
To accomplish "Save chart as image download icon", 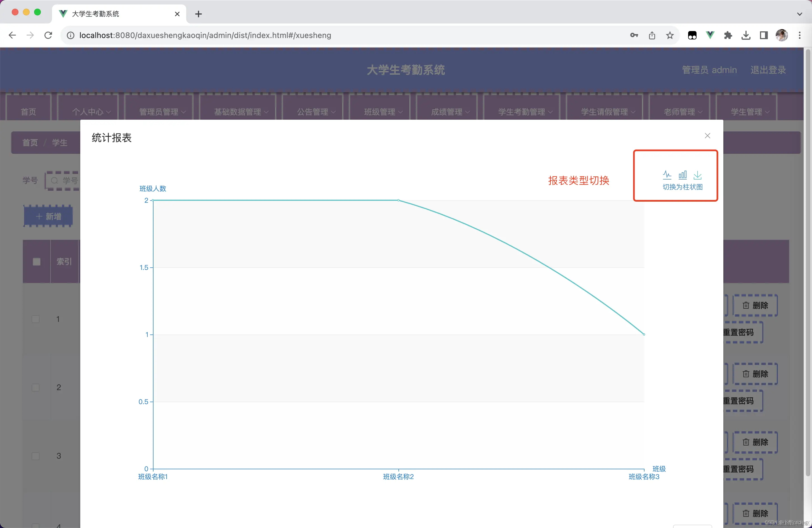I will 698,175.
